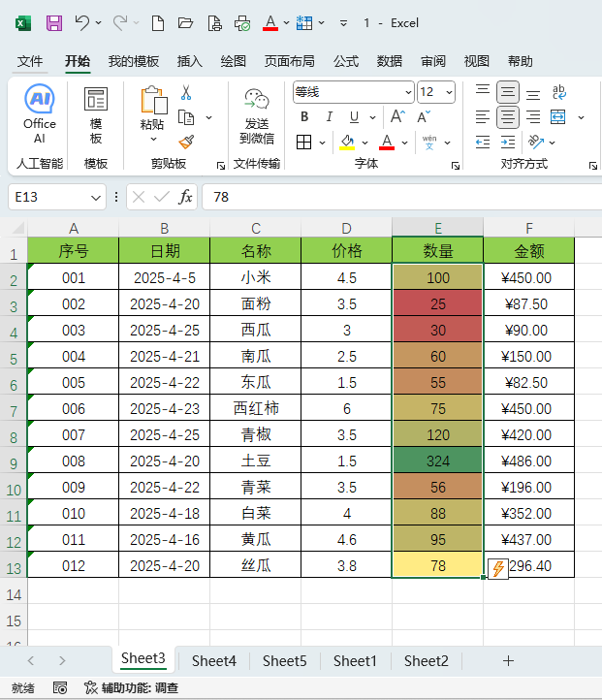
Task: Open the Office AI assistant
Action: [40, 113]
